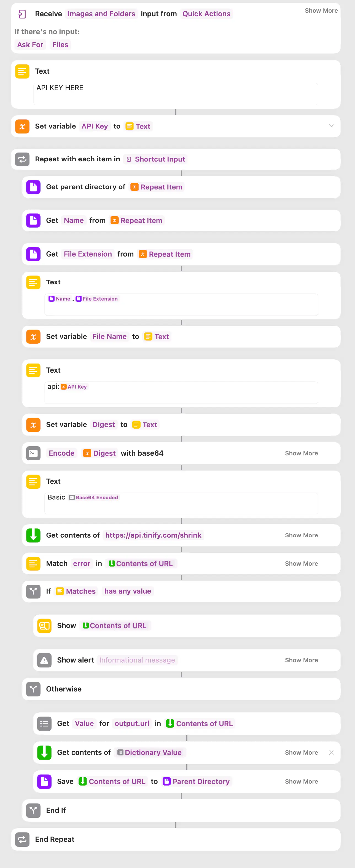Image resolution: width=355 pixels, height=868 pixels.
Task: Expand Show More on the Receive action
Action: point(321,10)
